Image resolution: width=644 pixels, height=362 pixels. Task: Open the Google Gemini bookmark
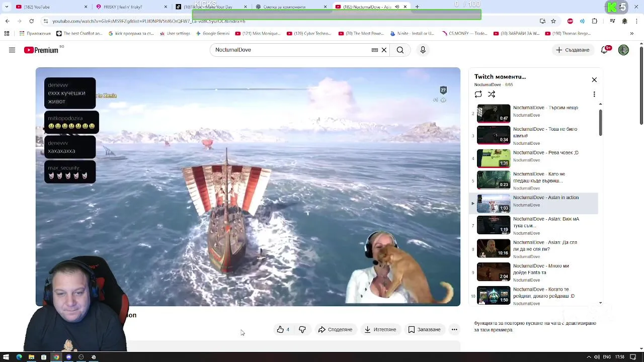(x=213, y=34)
